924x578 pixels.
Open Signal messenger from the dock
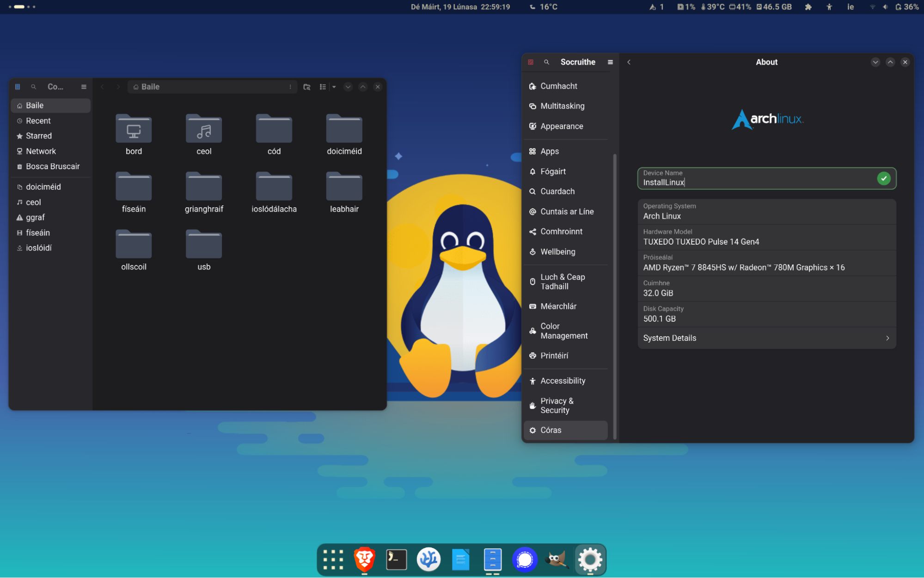tap(525, 560)
